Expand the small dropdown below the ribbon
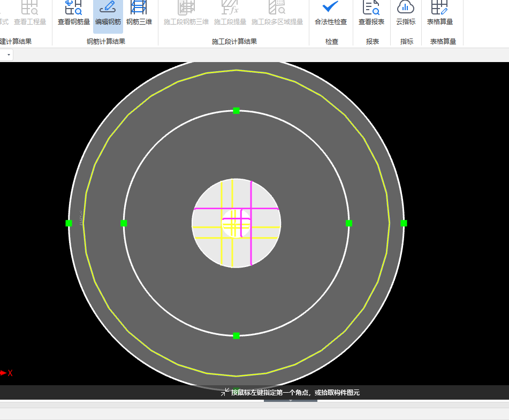 click(9, 55)
